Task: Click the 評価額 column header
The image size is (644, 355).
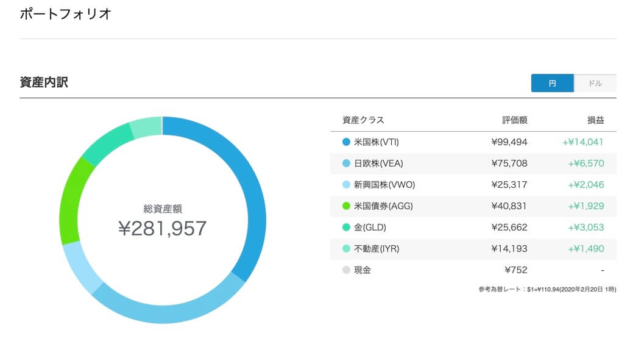Action: (515, 120)
